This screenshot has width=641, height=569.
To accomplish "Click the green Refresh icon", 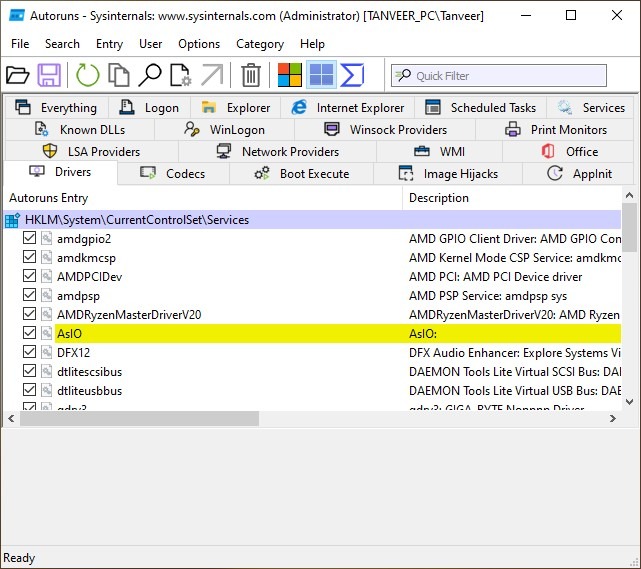I will pyautogui.click(x=87, y=75).
